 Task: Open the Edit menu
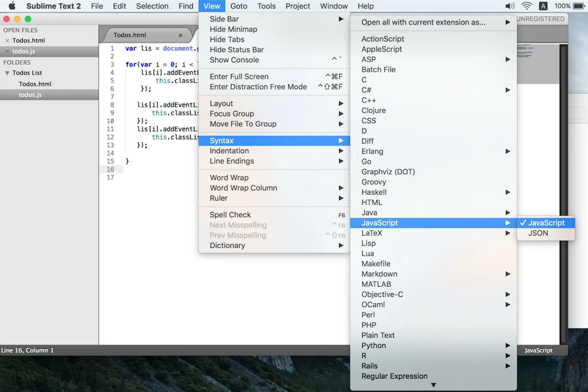click(x=119, y=6)
